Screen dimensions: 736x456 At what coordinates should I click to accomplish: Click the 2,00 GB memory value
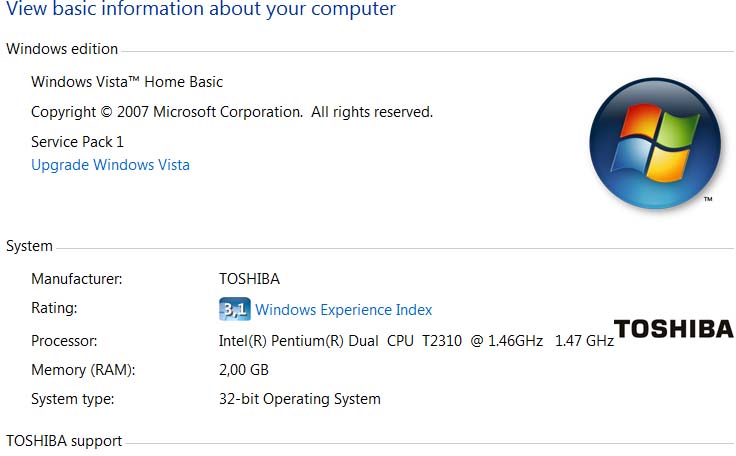click(x=244, y=370)
